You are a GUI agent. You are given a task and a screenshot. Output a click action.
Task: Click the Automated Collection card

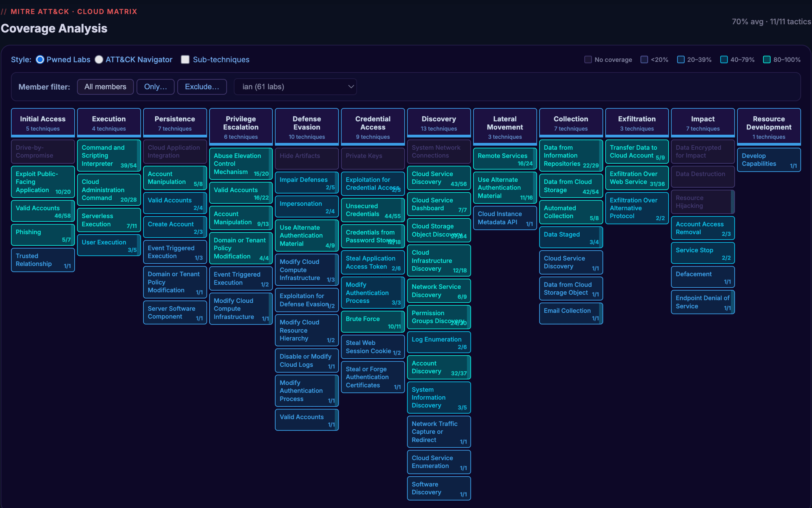tap(571, 212)
